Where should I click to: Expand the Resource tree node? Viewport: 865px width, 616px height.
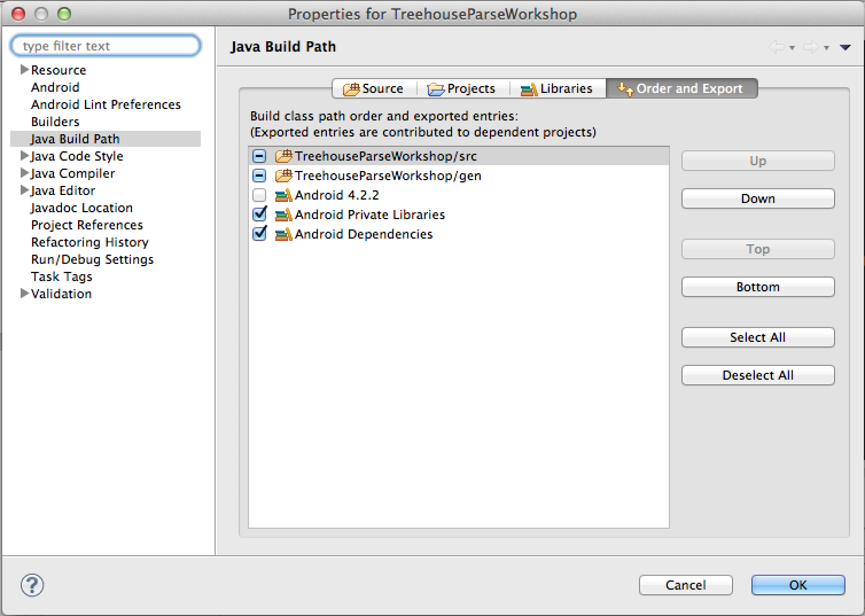pyautogui.click(x=24, y=70)
